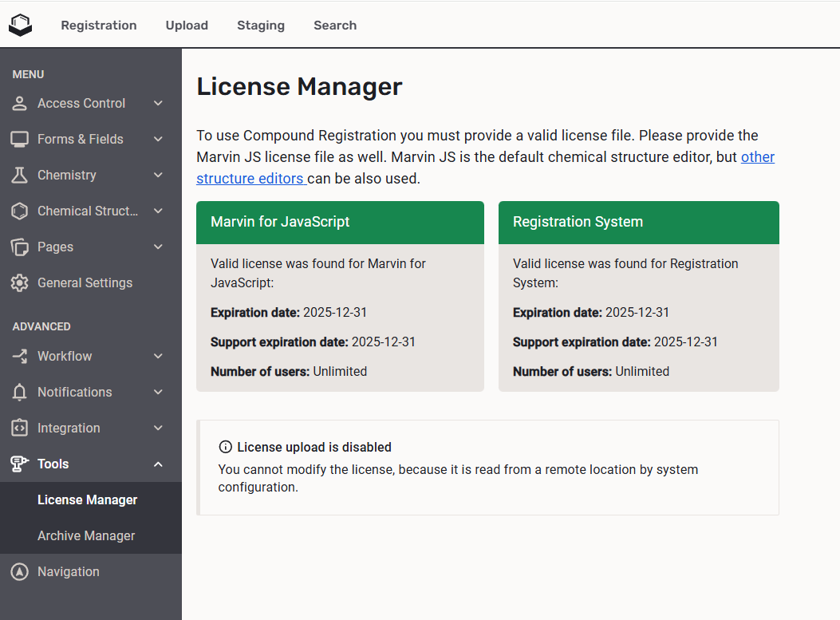Click the Integration code icon
The height and width of the screenshot is (620, 840).
click(20, 428)
